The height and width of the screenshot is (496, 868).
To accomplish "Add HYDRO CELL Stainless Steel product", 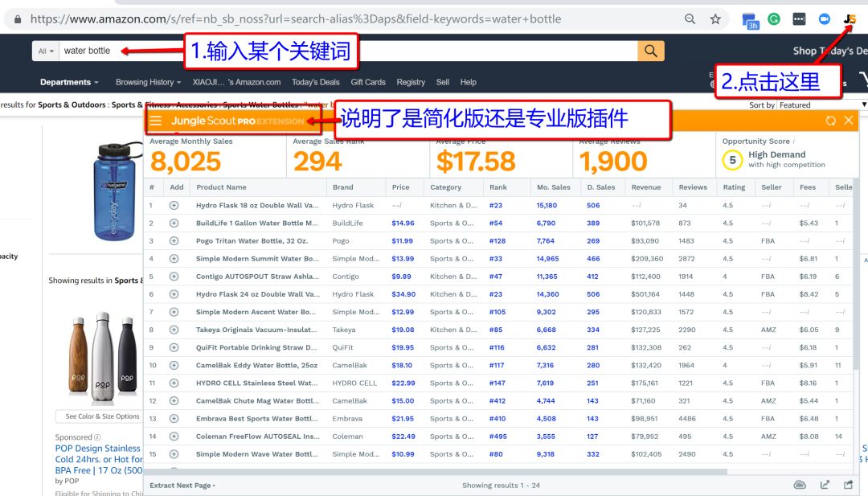I will (x=174, y=383).
